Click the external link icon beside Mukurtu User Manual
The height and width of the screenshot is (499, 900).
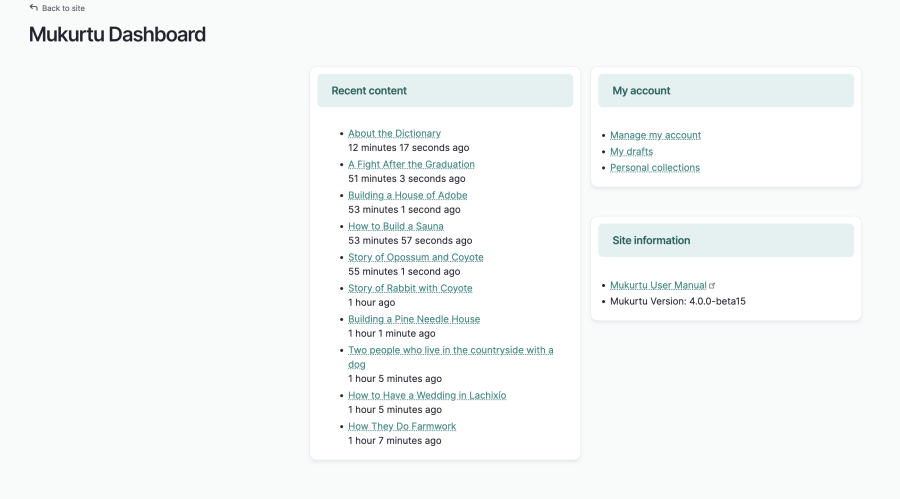[712, 285]
